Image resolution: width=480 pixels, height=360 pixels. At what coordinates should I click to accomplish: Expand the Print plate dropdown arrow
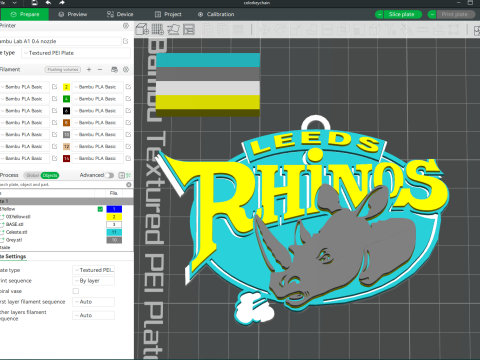pyautogui.click(x=432, y=14)
